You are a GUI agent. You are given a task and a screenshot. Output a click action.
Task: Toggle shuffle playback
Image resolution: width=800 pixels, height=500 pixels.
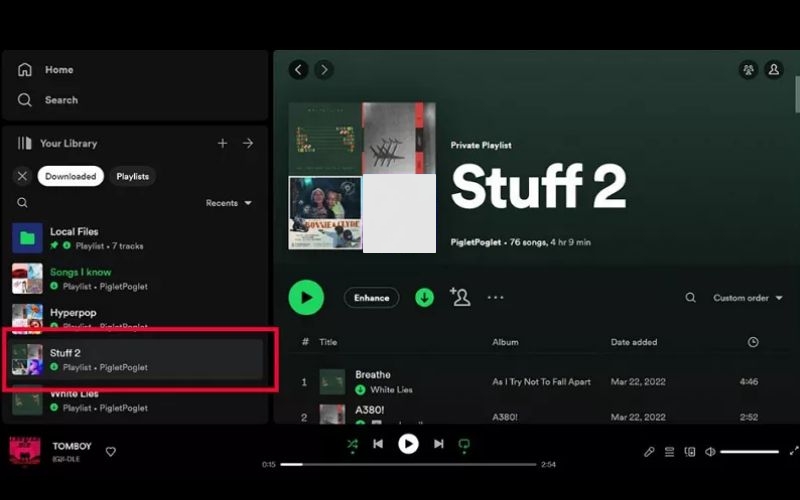pos(353,444)
